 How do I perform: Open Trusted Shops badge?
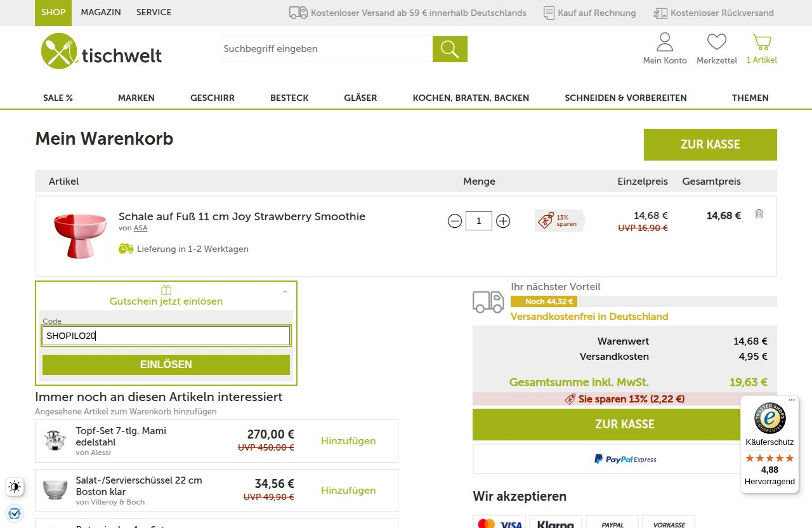pyautogui.click(x=769, y=419)
